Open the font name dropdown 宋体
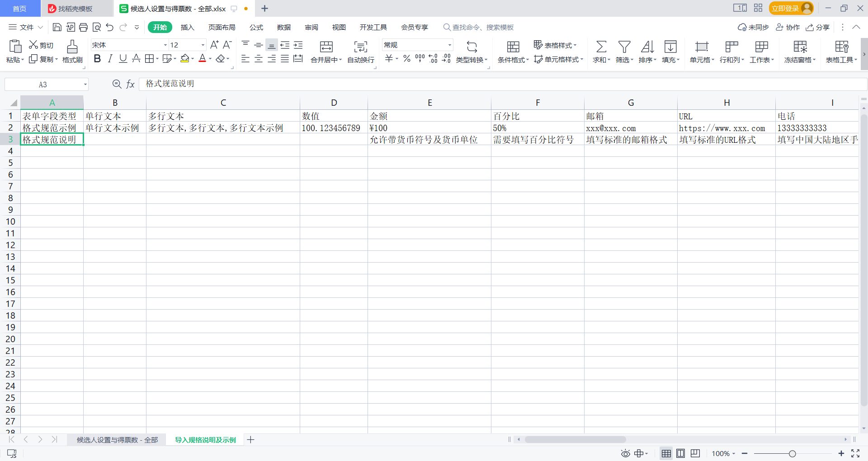The height and width of the screenshot is (461, 868). click(165, 45)
